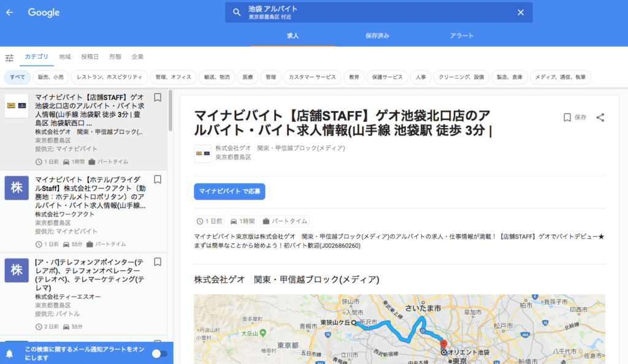The height and width of the screenshot is (364, 628).
Task: Click the alert bell icon
Action: [x=10, y=354]
